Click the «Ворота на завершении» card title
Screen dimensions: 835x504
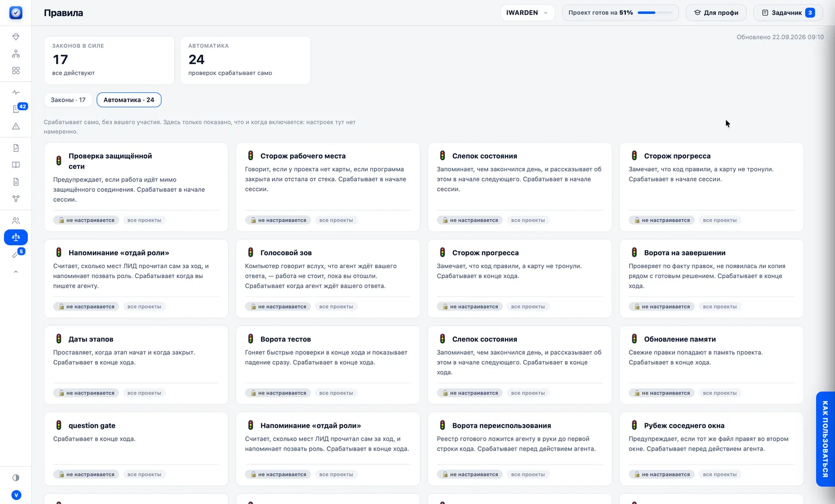pos(685,253)
